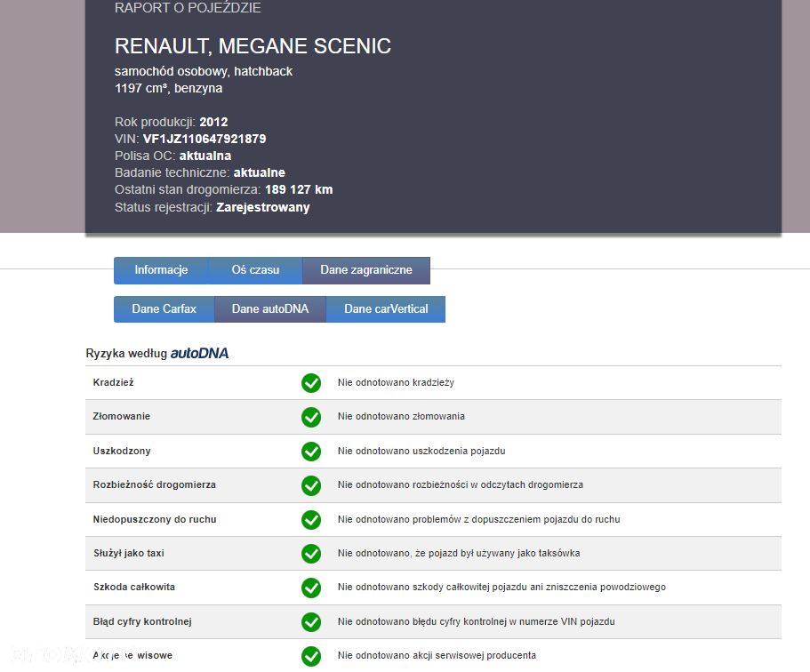The height and width of the screenshot is (672, 810).
Task: Open the Informacje tab
Action: click(x=161, y=270)
